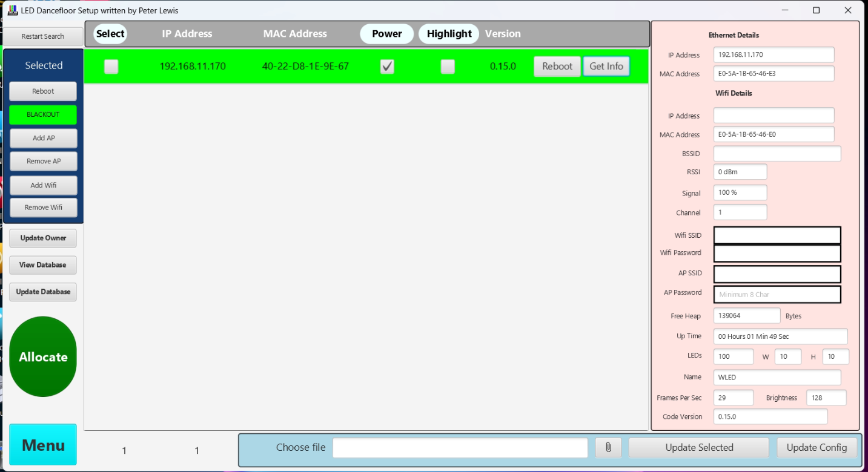Screen dimensions: 868x472
Task: Click the RSSI field showing 0 dBm
Action: coord(740,172)
